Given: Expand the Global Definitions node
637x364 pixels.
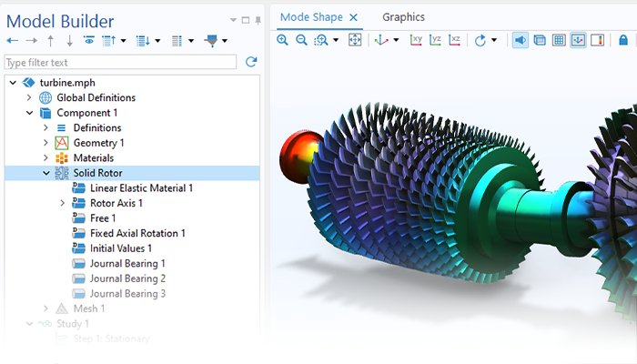Looking at the screenshot, I should point(29,97).
